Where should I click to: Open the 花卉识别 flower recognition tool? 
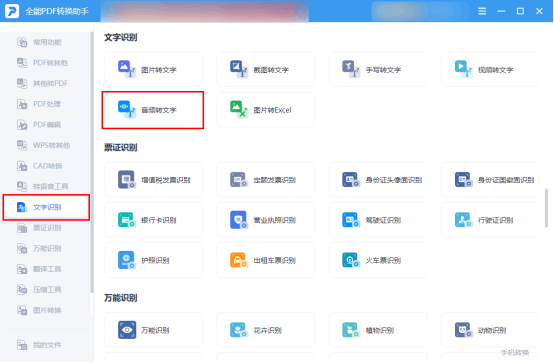pyautogui.click(x=265, y=330)
